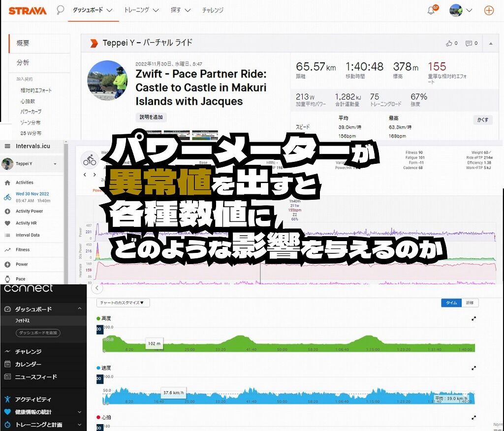Screen dimensions: 504x431
Task: Open Pace item in Intervals.icu sidebar
Action: coord(20,278)
